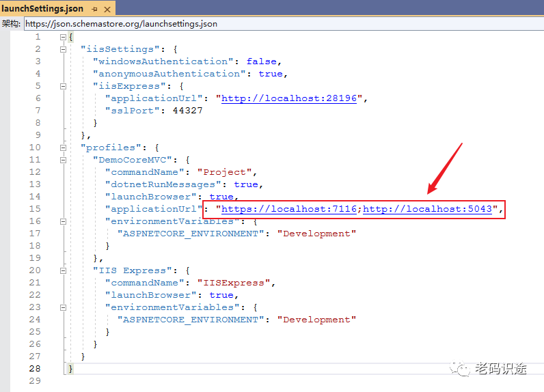Image resolution: width=544 pixels, height=392 pixels.
Task: Open the https://localhost:7116 link
Action: click(x=289, y=209)
